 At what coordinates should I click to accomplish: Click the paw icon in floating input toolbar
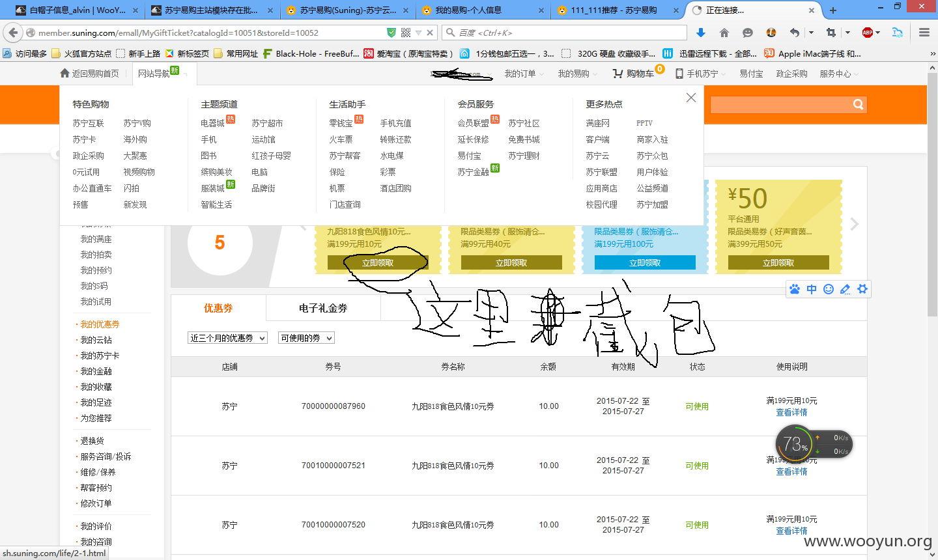(795, 289)
